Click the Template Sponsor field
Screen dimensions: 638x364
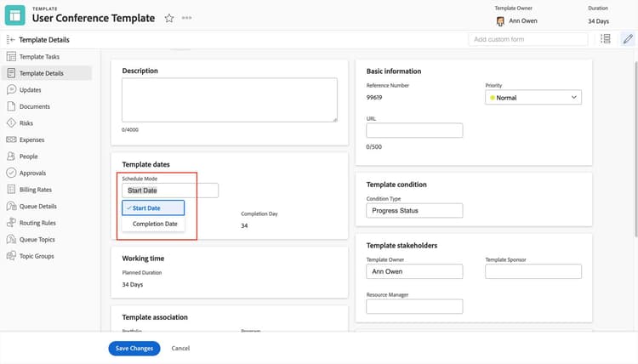point(533,271)
